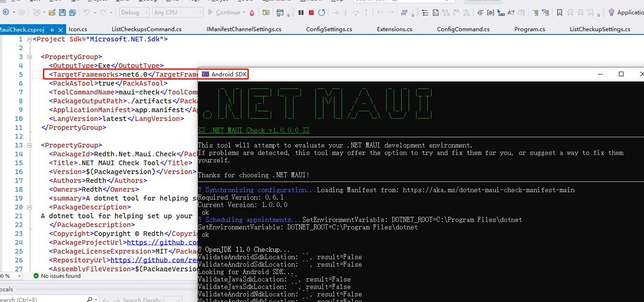Open the Redo history dropdown arrow

(x=111, y=13)
